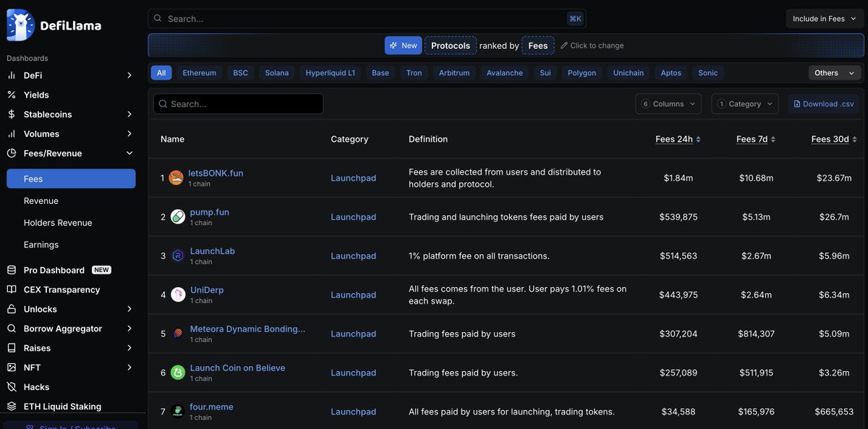Click the NFT image icon

click(x=12, y=368)
